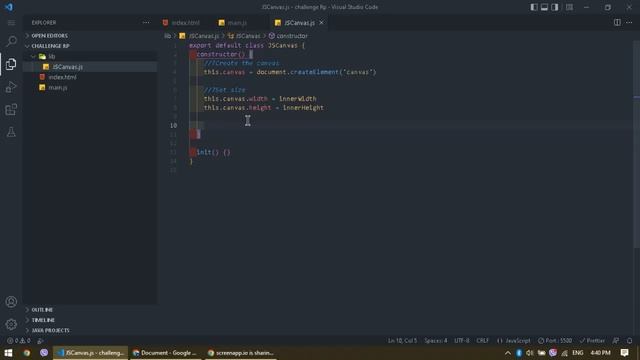Open the hamburger application menu

11,23
